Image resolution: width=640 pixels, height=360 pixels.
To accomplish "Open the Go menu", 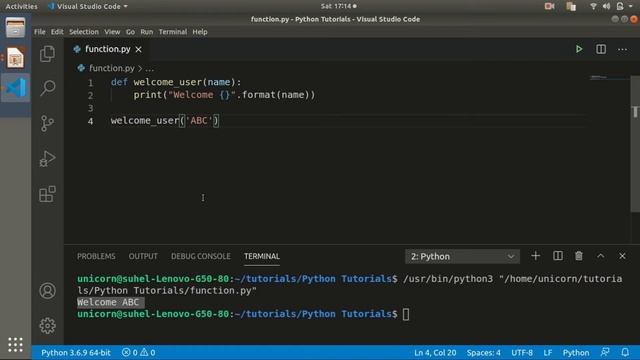I will click(x=130, y=32).
